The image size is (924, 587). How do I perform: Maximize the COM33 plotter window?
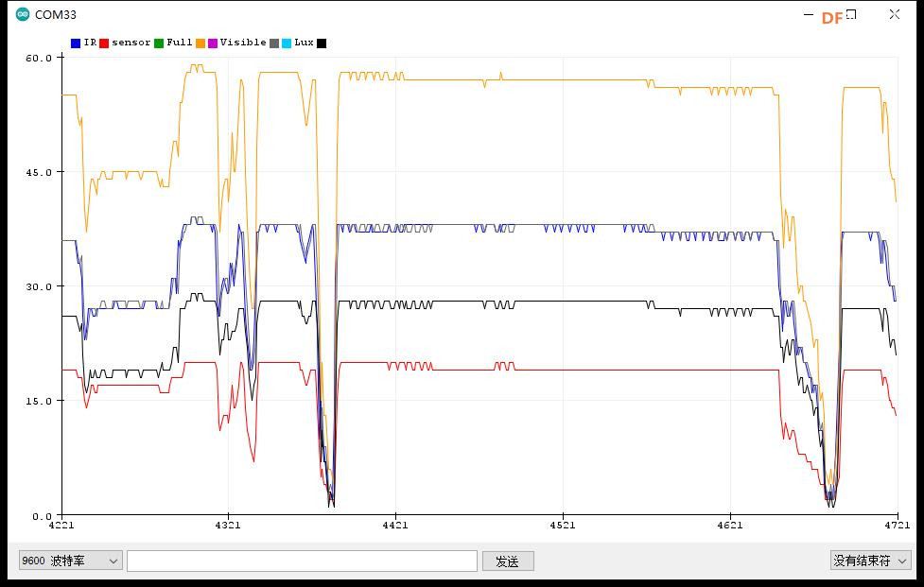point(851,15)
